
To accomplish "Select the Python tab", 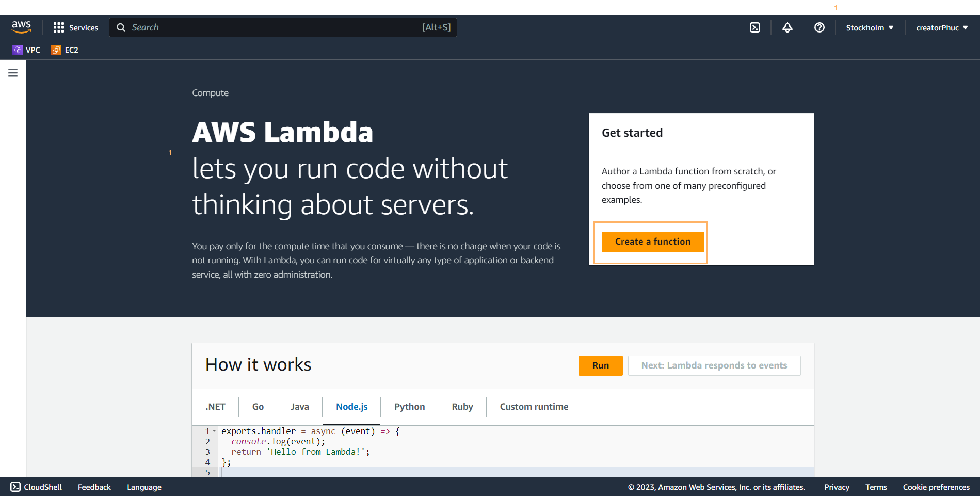I will click(410, 407).
